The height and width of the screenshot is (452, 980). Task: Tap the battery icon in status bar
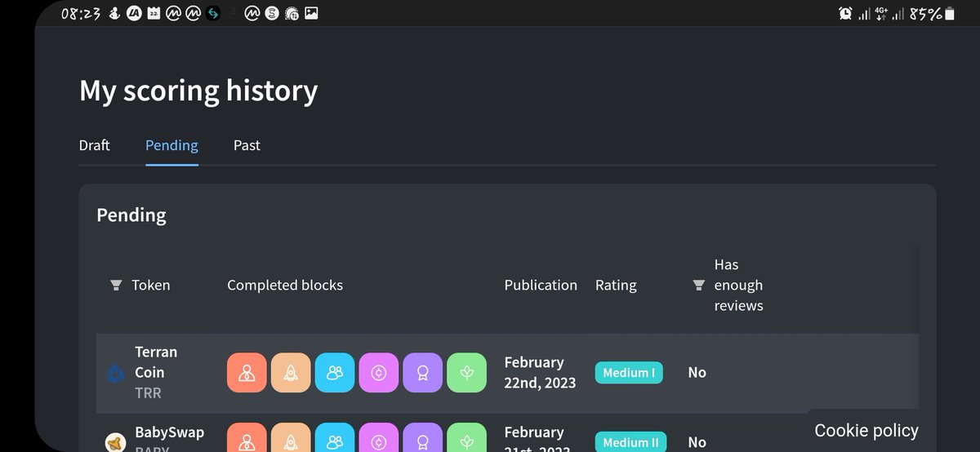[948, 14]
